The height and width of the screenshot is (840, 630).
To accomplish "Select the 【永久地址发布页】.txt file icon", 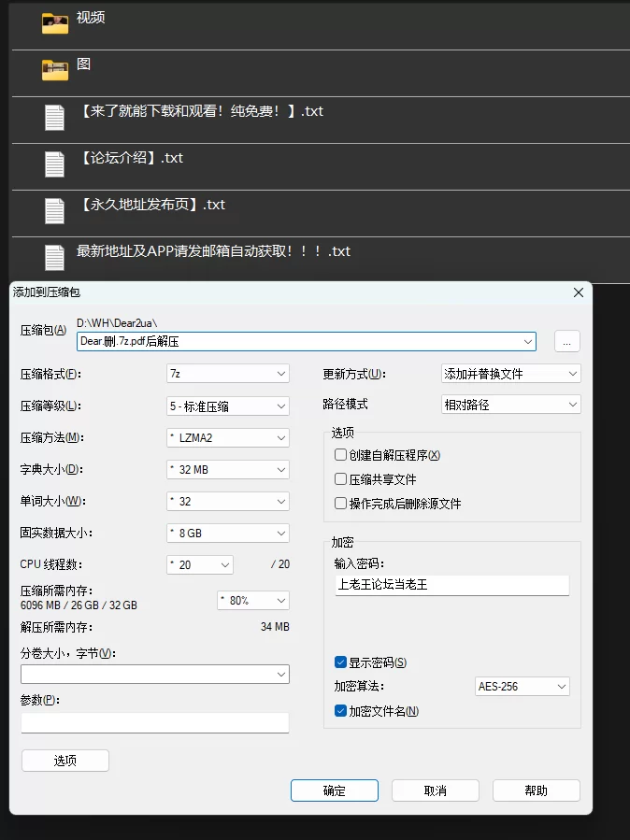I will (x=54, y=211).
